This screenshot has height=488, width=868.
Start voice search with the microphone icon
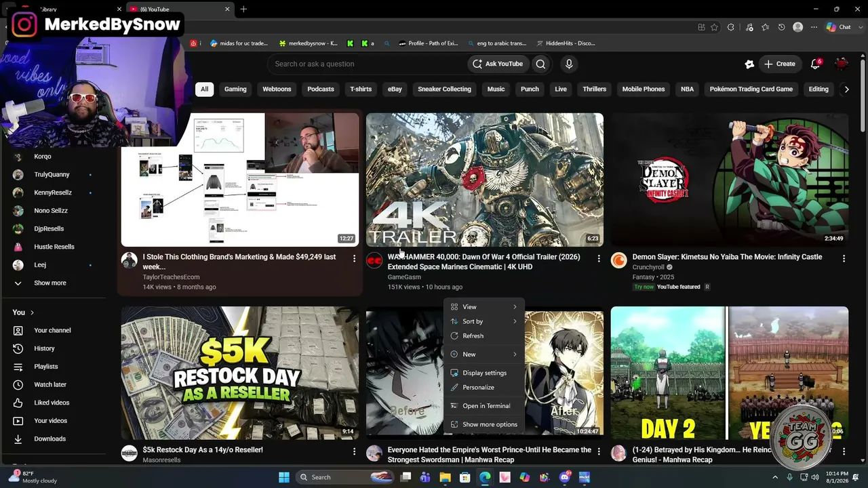click(x=569, y=64)
